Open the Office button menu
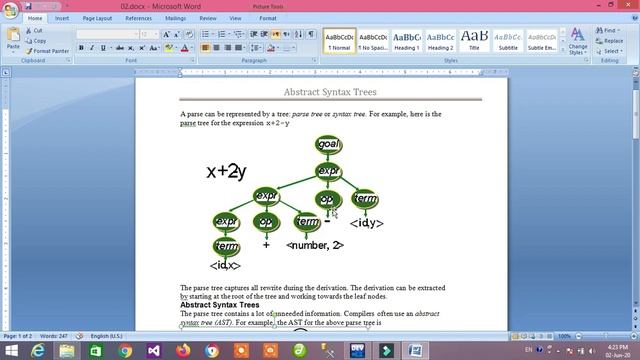Viewport: 640px width, 360px height. pos(10,10)
